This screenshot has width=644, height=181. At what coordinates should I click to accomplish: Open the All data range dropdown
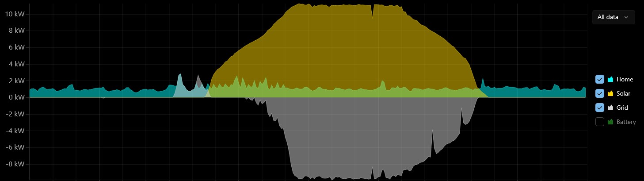pos(613,17)
